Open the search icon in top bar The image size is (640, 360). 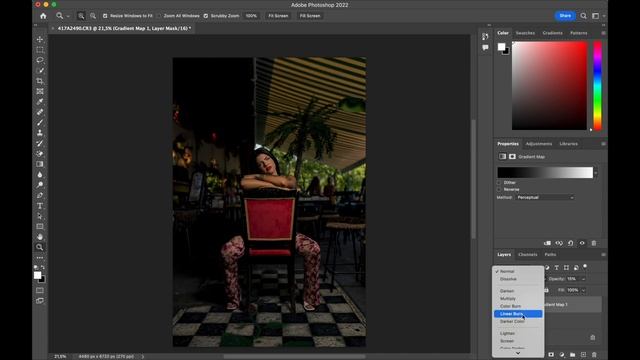584,16
